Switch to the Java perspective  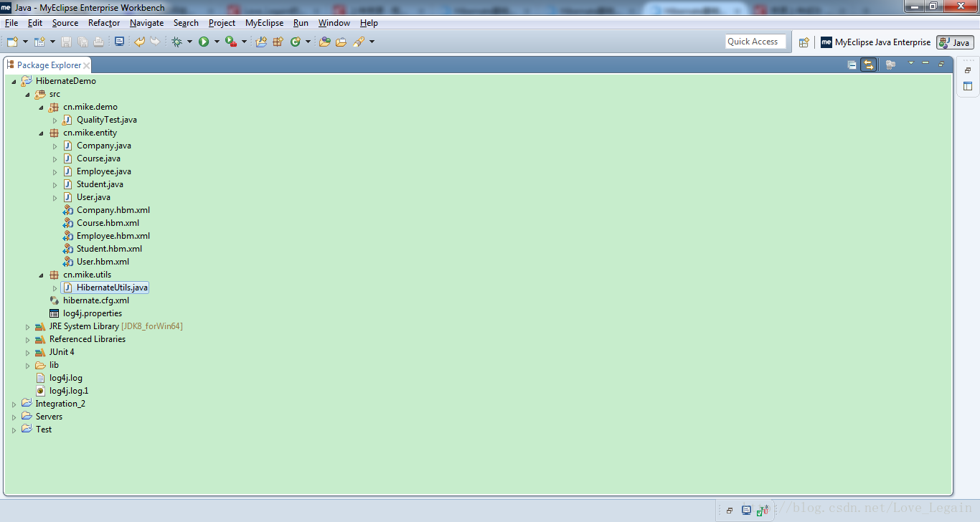(x=955, y=42)
